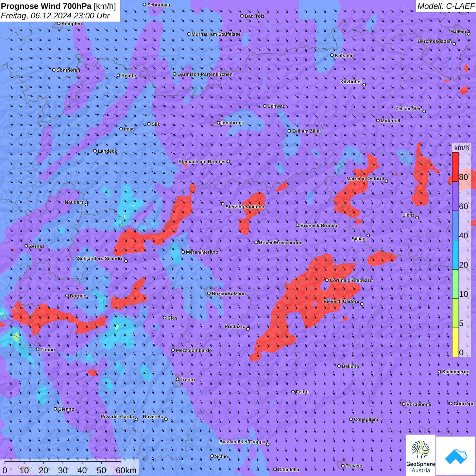Click the Kitzbühel city label
This screenshot has width=476, height=476.
tap(351, 82)
